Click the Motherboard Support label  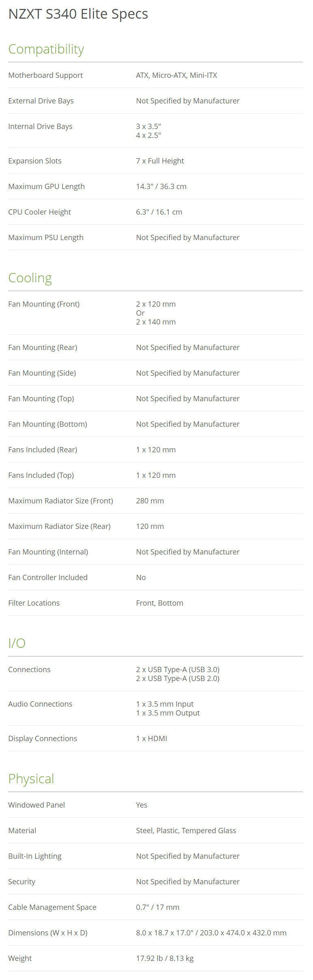[45, 75]
